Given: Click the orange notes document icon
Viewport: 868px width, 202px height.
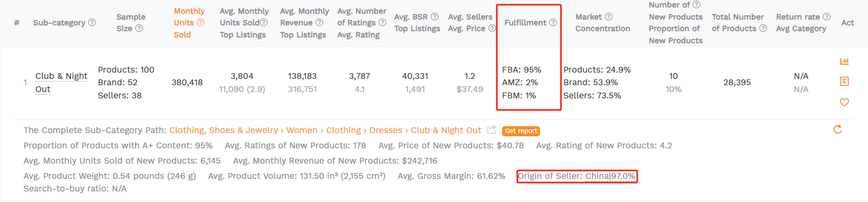Looking at the screenshot, I should [x=844, y=82].
